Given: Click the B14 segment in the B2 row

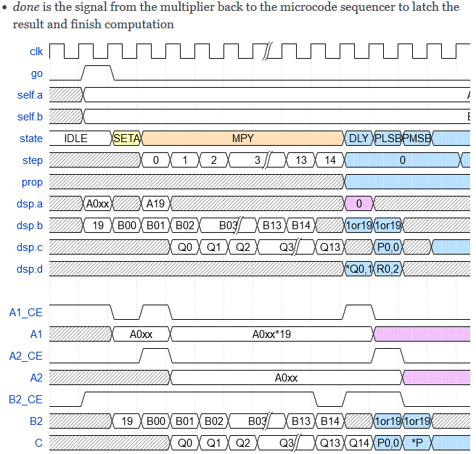Looking at the screenshot, I should pyautogui.click(x=329, y=421).
